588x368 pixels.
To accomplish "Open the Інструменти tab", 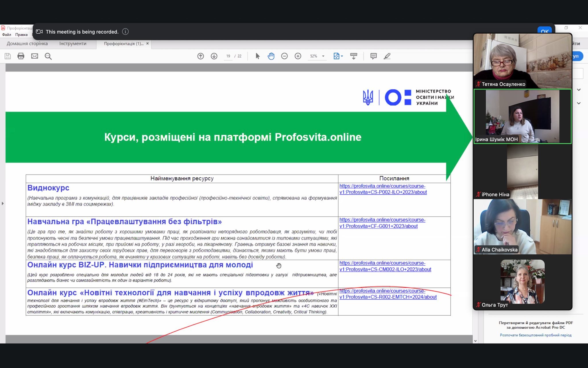I will [x=73, y=44].
